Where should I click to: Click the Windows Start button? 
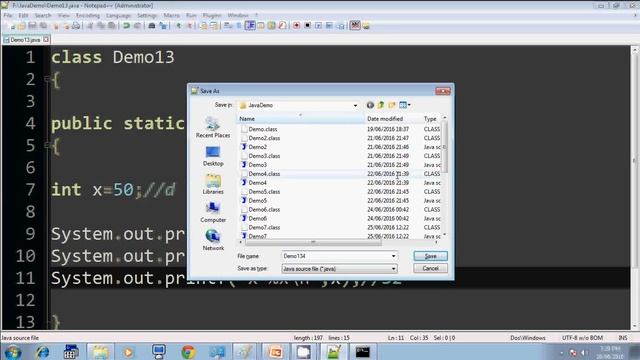pyautogui.click(x=12, y=352)
